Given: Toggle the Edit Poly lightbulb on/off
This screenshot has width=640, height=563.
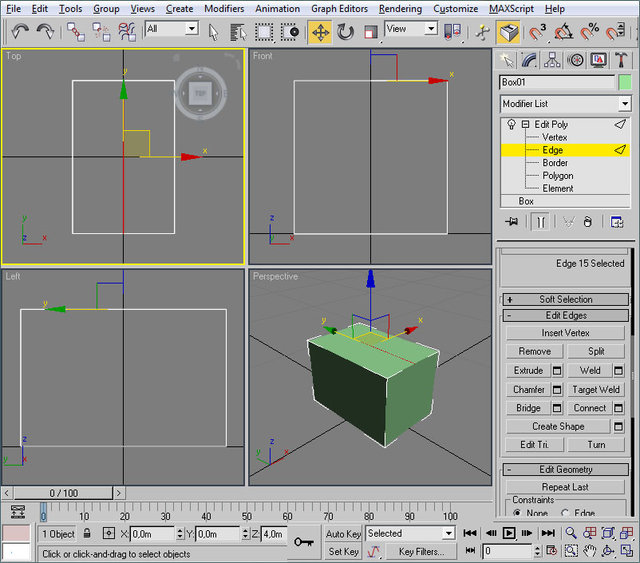Looking at the screenshot, I should (511, 124).
